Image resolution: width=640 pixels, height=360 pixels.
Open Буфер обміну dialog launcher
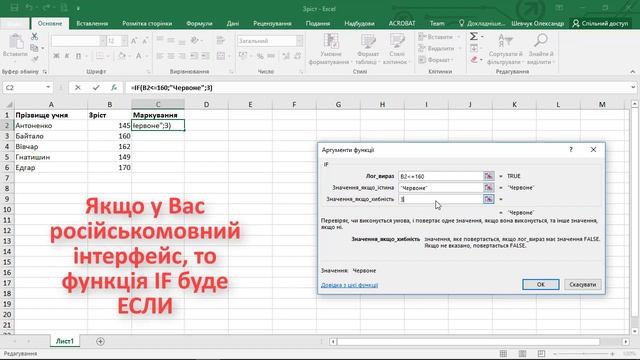(x=45, y=72)
